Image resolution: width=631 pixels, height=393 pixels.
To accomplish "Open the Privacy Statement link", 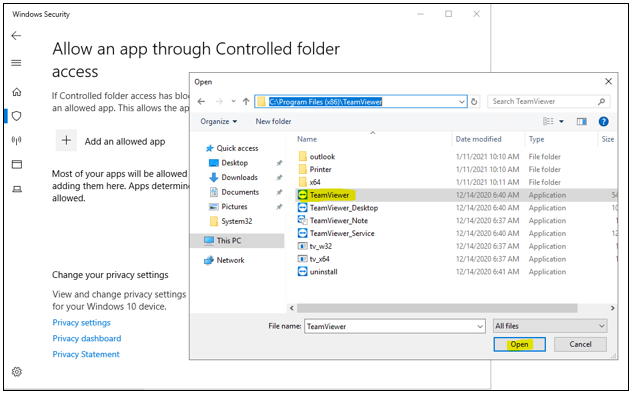I will 86,354.
